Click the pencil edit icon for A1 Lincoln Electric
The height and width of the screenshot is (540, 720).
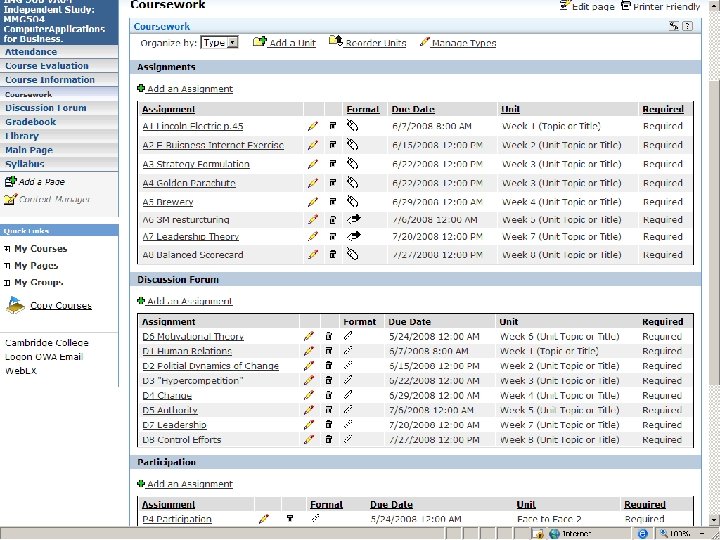(x=313, y=126)
